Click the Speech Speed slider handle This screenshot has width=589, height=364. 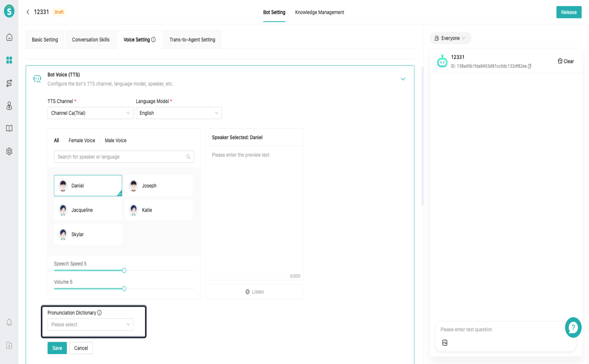tap(124, 270)
